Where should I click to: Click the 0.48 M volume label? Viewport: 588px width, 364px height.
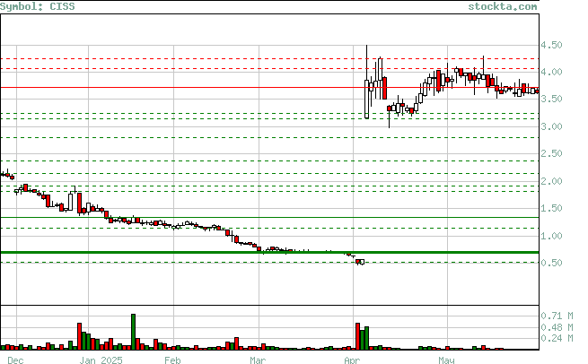pyautogui.click(x=557, y=327)
